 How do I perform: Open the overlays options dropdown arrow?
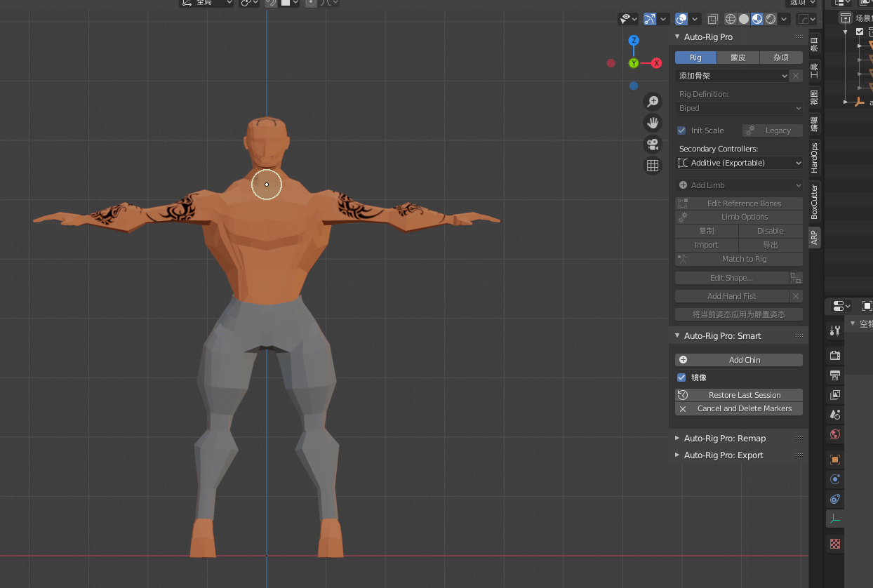(x=695, y=19)
